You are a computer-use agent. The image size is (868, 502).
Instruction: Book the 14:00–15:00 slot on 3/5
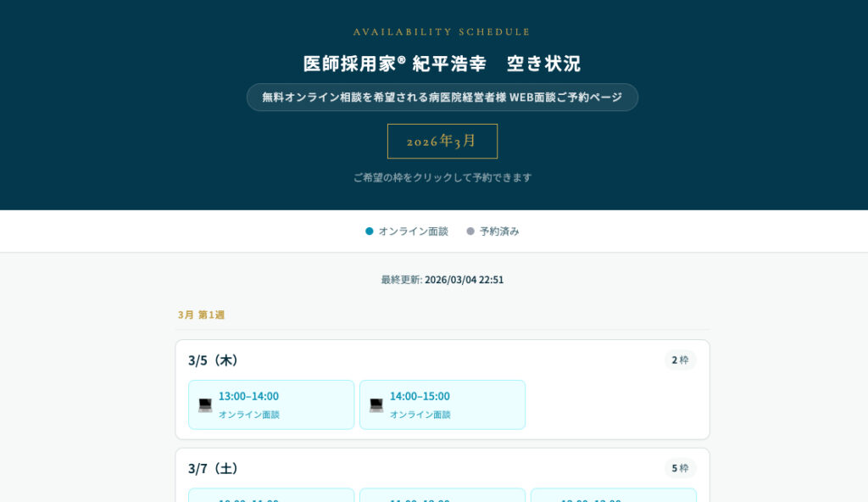(x=442, y=404)
